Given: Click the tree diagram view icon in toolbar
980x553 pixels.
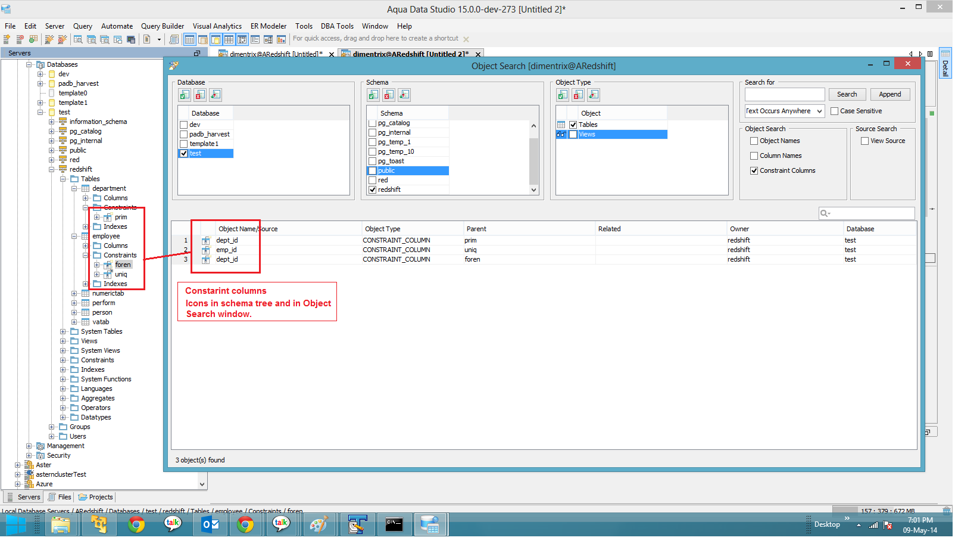Looking at the screenshot, I should (x=268, y=39).
